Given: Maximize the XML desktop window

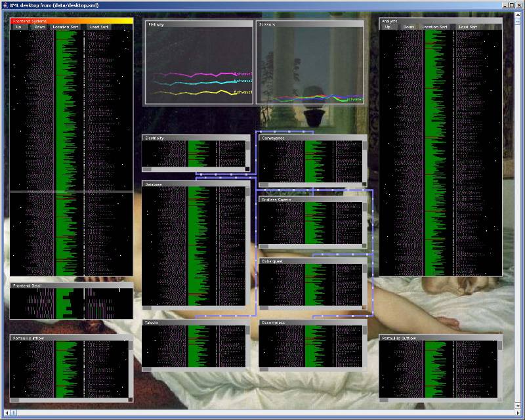Looking at the screenshot, I should pos(512,5).
